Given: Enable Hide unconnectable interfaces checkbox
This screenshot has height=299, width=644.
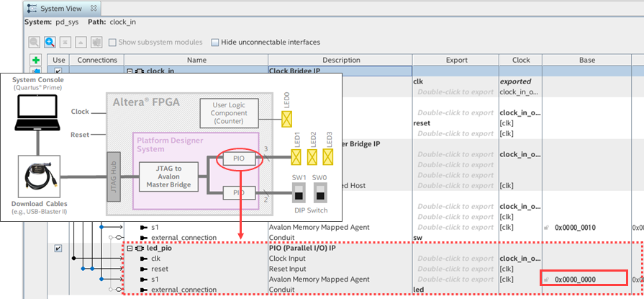Looking at the screenshot, I should pyautogui.click(x=215, y=43).
